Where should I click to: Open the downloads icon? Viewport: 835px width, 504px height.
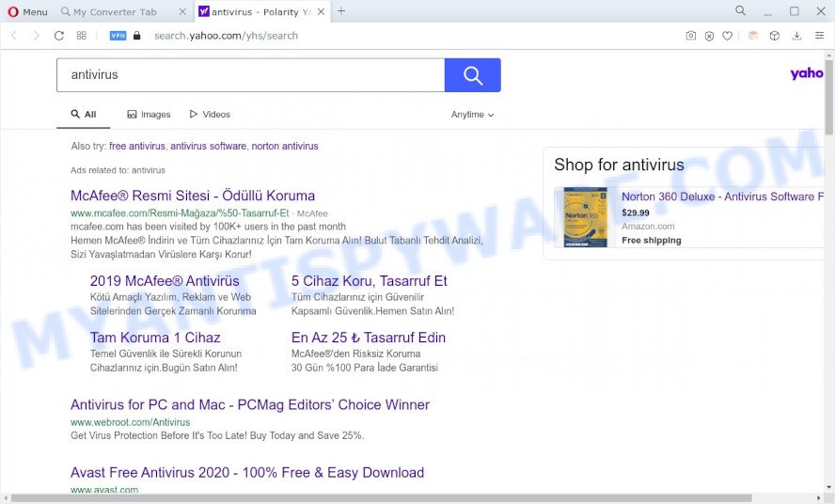tap(796, 36)
